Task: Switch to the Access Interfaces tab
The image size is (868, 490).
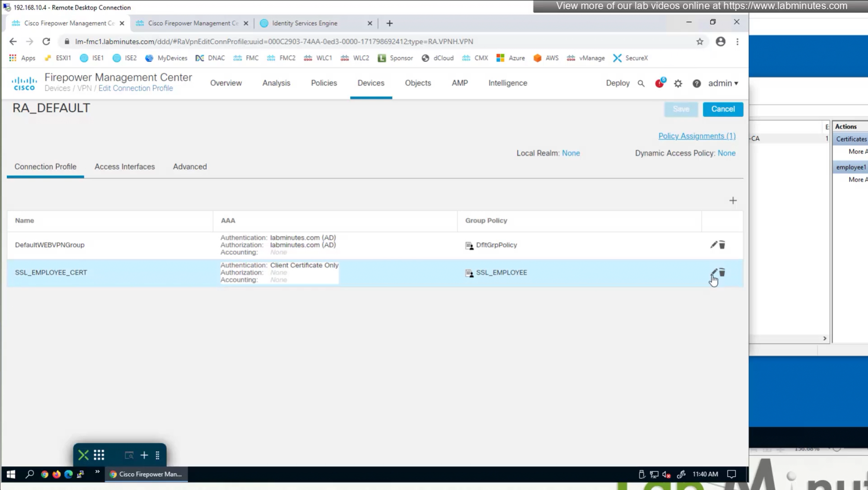Action: [x=124, y=167]
